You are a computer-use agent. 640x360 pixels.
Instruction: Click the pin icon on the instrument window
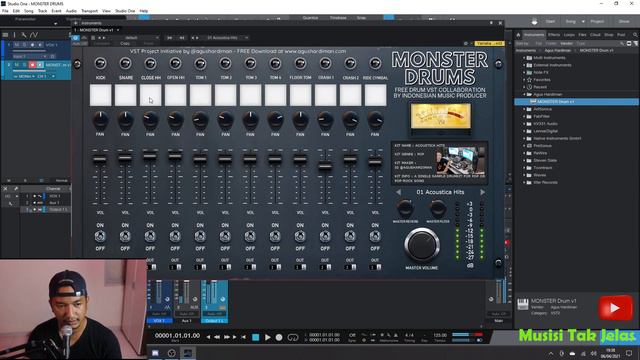click(x=491, y=23)
